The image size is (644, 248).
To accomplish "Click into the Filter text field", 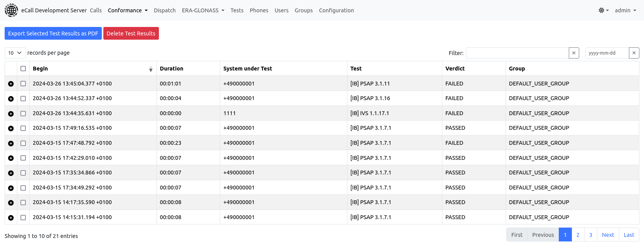I will pos(517,53).
